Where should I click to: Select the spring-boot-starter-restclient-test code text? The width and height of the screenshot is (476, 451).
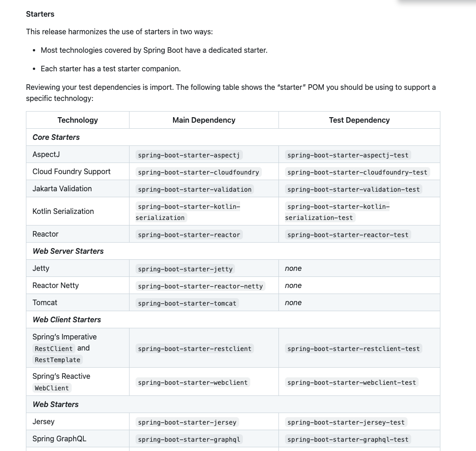353,349
